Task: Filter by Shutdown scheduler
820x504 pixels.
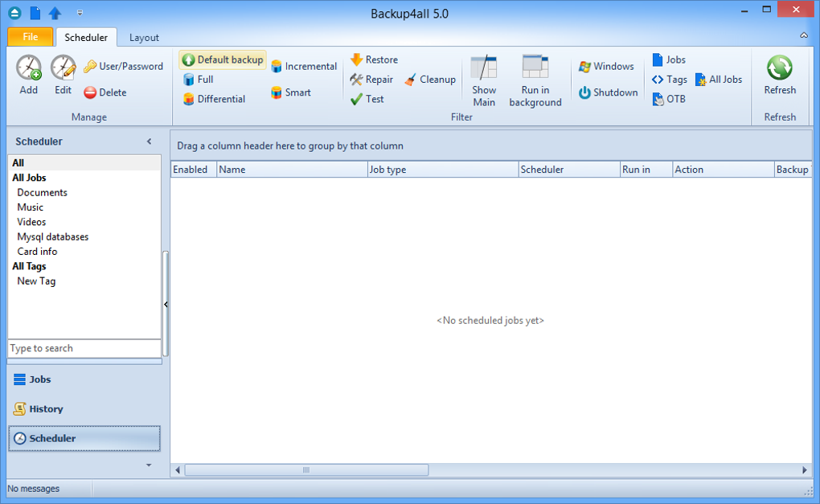Action: 609,92
